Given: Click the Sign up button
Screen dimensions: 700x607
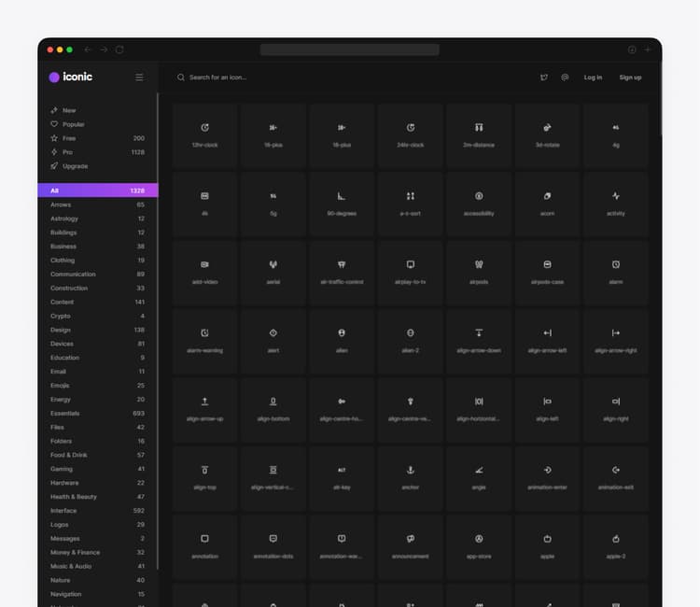Looking at the screenshot, I should pyautogui.click(x=630, y=78).
